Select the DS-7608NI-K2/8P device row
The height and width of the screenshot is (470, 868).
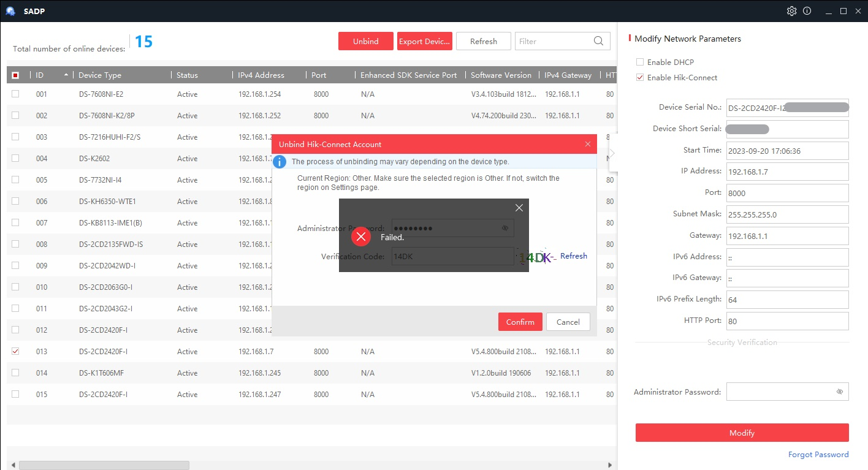311,115
